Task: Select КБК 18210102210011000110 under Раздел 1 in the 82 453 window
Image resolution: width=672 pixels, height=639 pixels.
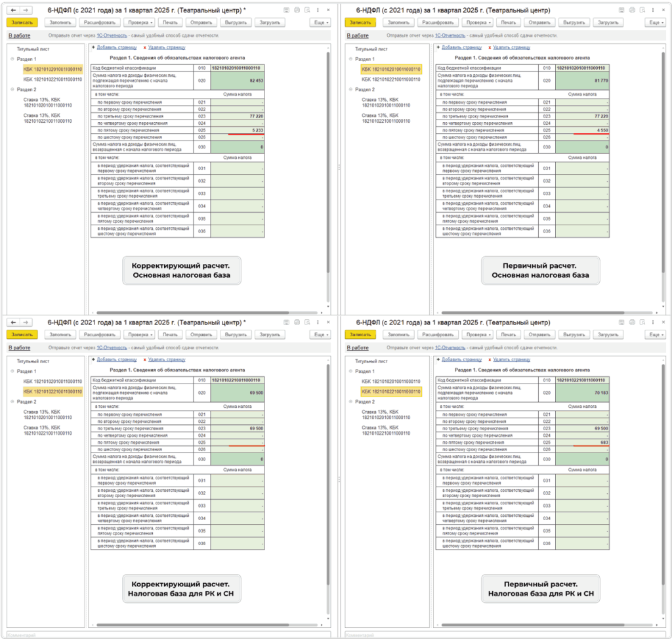Action: pos(52,79)
